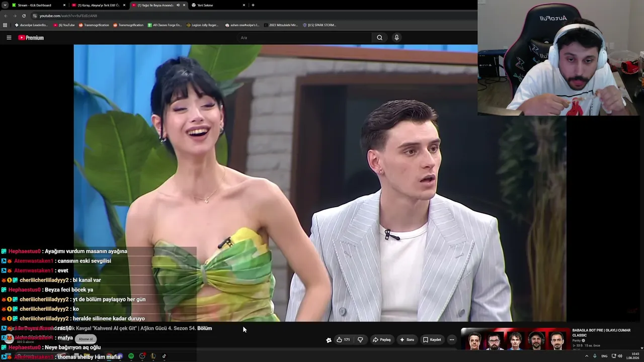Open the TikTok icon in the taskbar
This screenshot has height=362, width=644.
[164, 356]
